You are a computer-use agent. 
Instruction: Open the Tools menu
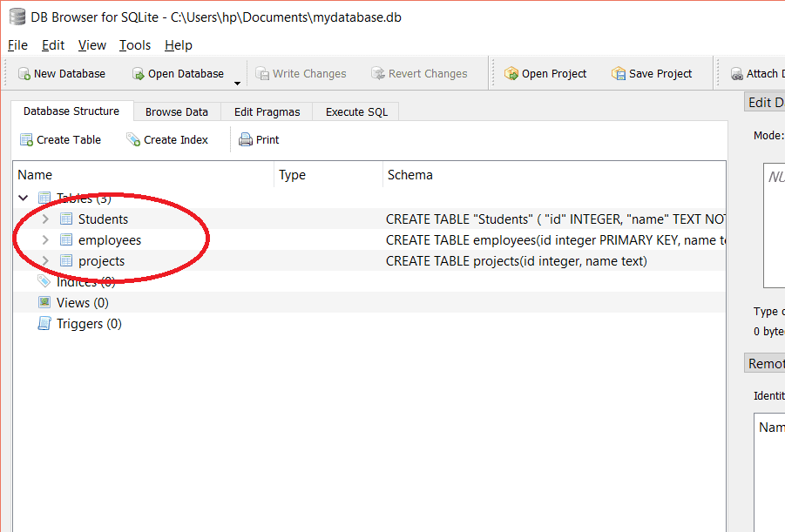click(135, 45)
